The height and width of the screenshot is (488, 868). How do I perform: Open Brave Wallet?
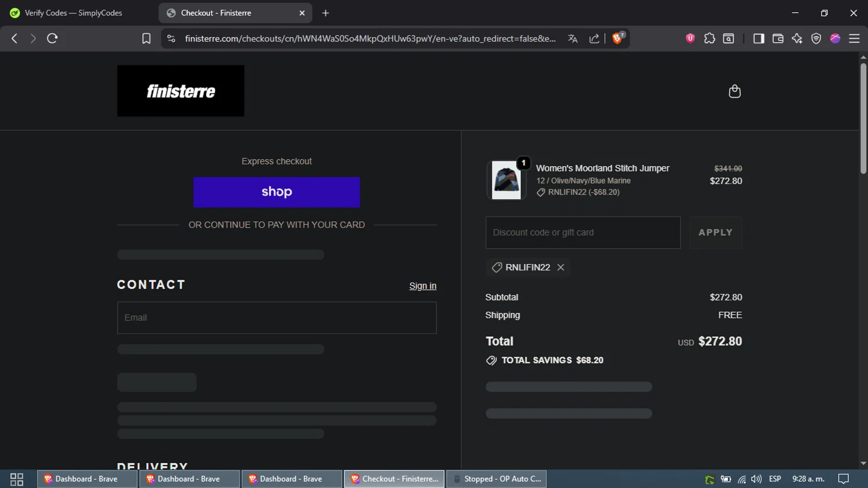click(x=778, y=38)
